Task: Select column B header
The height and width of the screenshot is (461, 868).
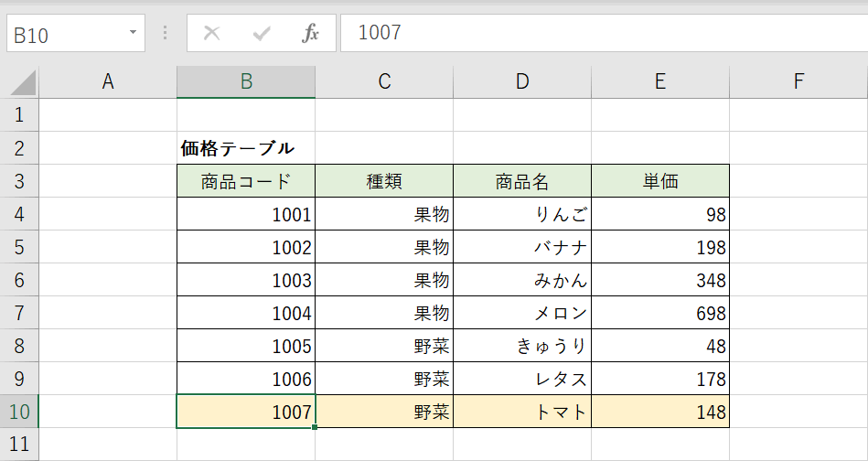Action: pos(246,82)
